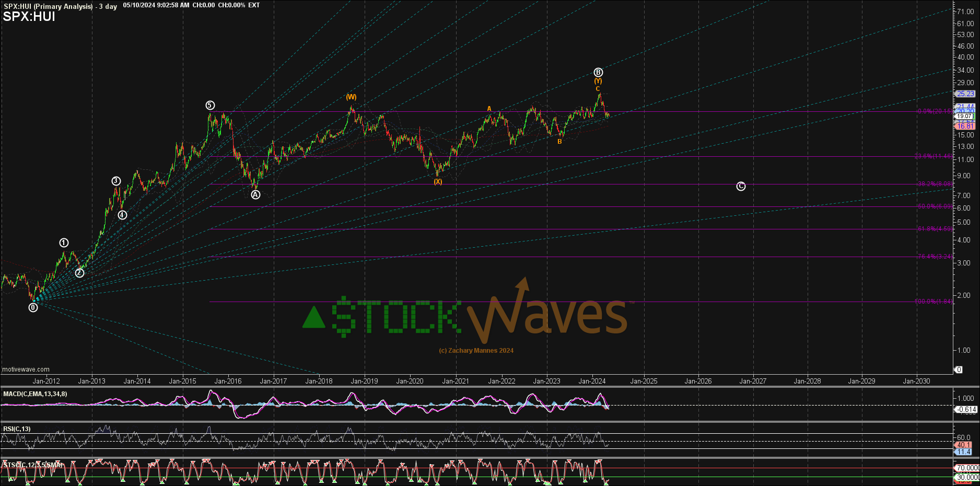Click the 34.00 price axis value
The height and width of the screenshot is (486, 980).
click(965, 70)
